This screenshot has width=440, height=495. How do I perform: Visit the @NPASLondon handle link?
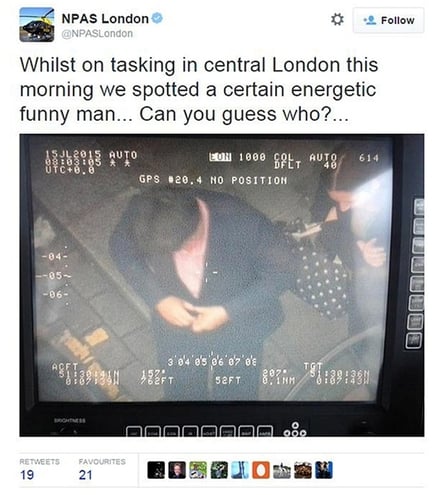tap(97, 34)
